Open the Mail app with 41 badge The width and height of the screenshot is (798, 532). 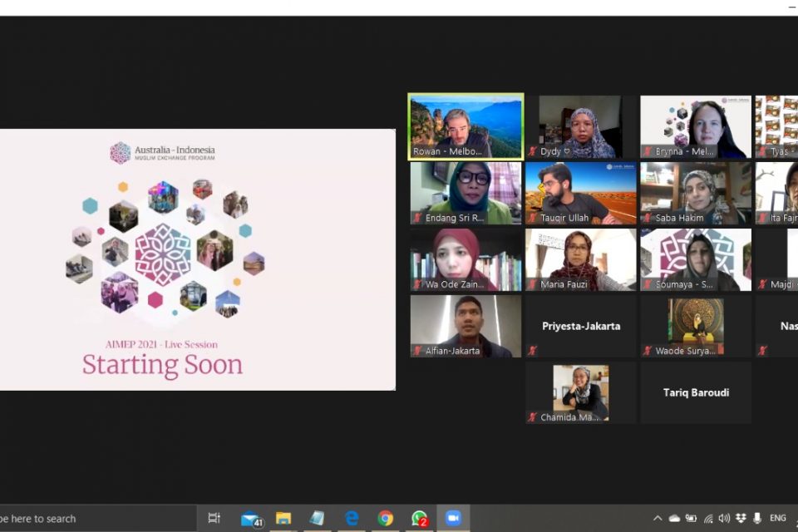[x=250, y=519]
